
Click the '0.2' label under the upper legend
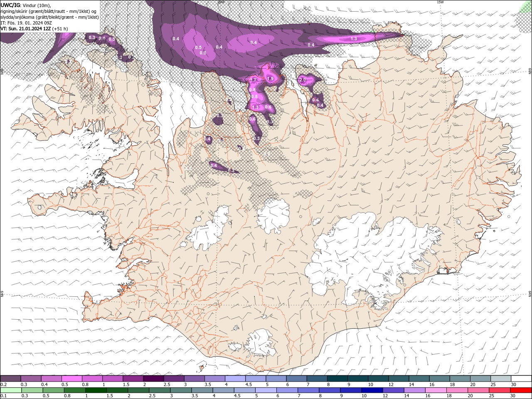[x=4, y=384]
